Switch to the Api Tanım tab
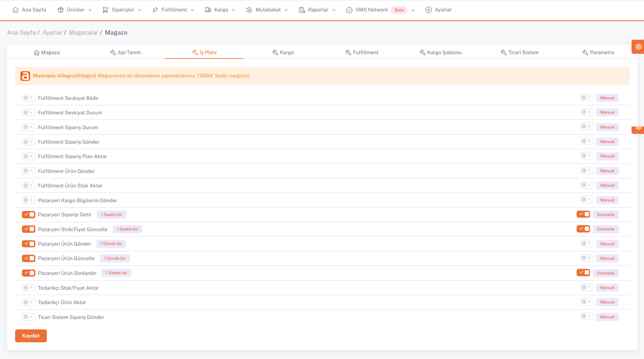 [x=126, y=52]
